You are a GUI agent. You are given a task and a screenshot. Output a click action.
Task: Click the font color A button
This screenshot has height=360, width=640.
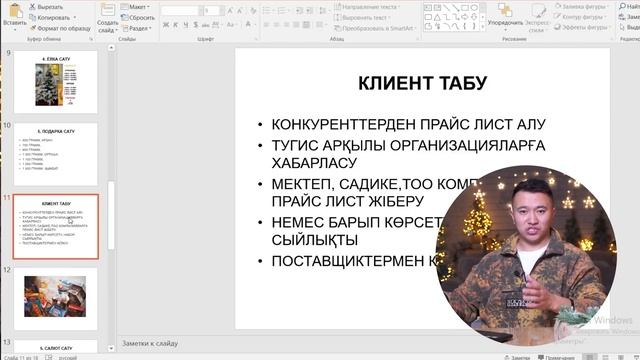(x=248, y=25)
